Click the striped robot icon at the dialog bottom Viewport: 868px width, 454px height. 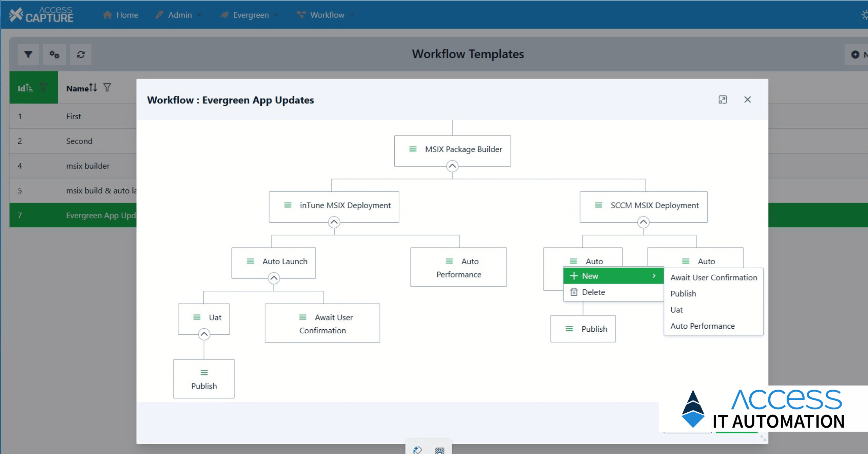[x=439, y=451]
